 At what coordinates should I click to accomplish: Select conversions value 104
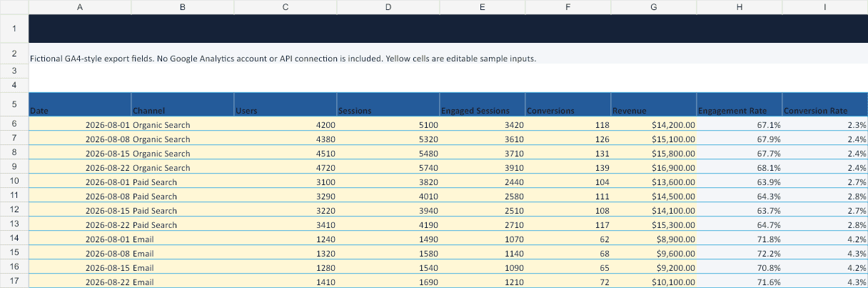coord(568,182)
